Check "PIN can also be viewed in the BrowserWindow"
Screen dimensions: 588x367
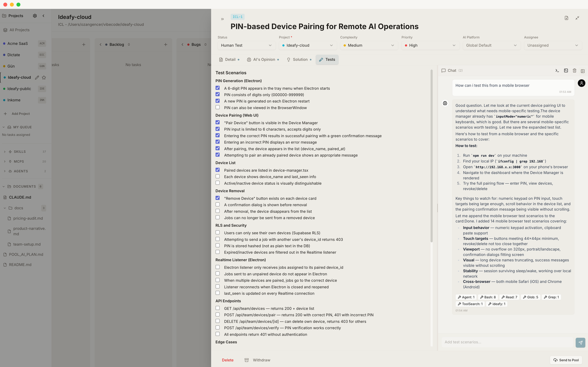click(218, 107)
